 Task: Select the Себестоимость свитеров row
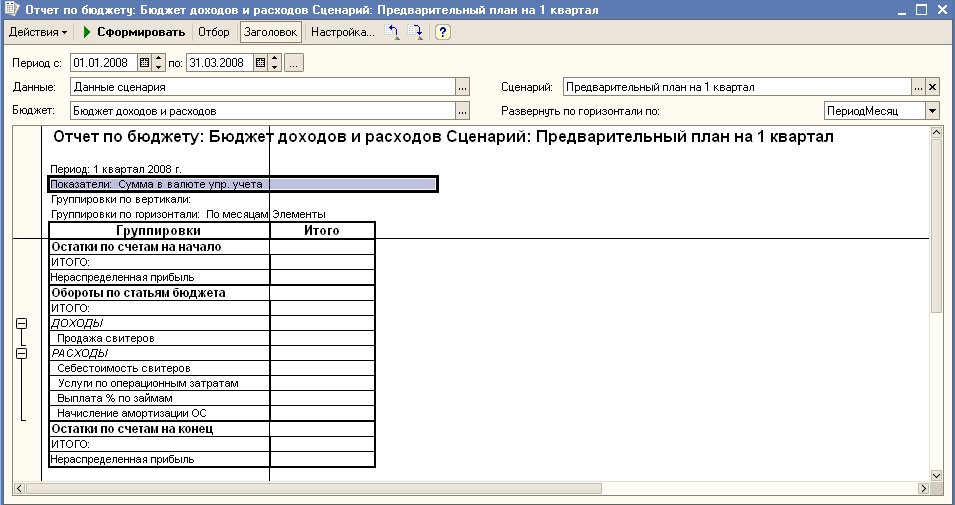[212, 369]
